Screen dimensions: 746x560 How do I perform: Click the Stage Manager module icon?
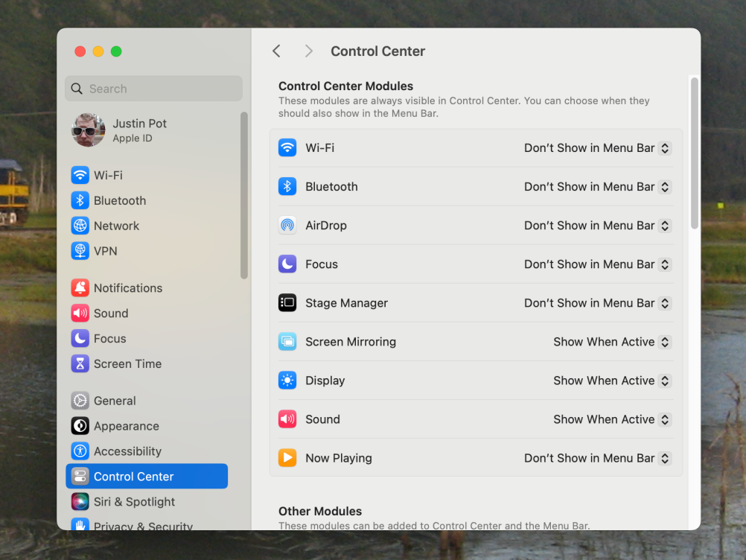coord(287,302)
